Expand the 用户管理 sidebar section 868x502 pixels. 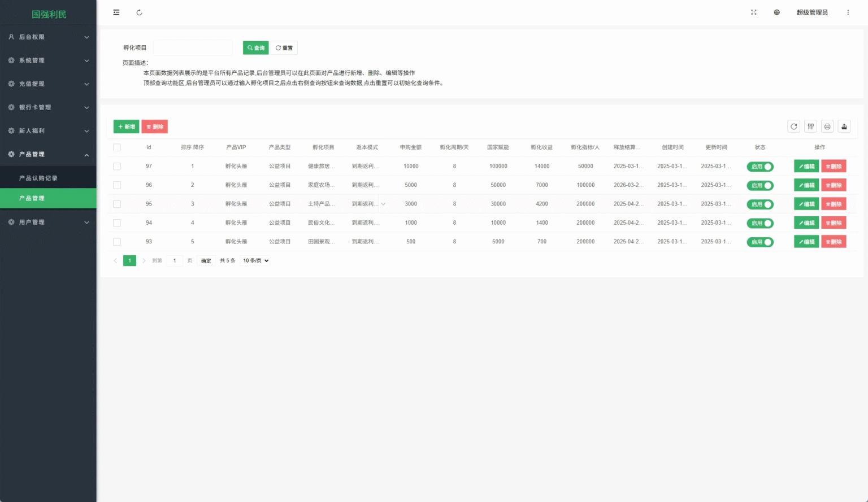click(x=48, y=222)
